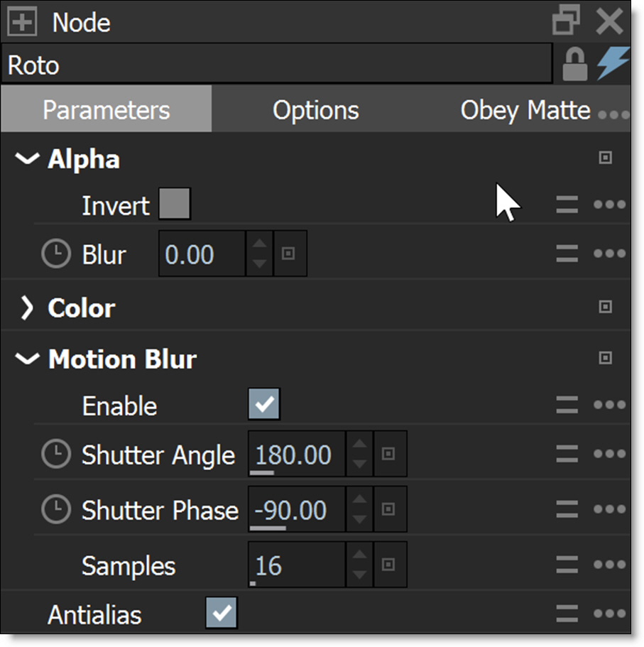The height and width of the screenshot is (647, 644).
Task: Click the Shutter Phase animation clock icon
Action: 56,510
